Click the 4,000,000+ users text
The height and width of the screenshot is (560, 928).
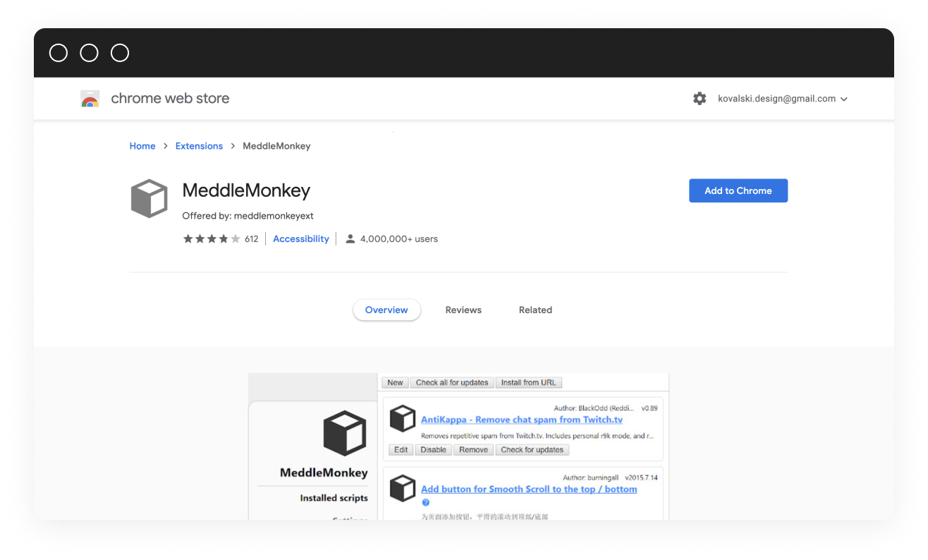click(399, 239)
